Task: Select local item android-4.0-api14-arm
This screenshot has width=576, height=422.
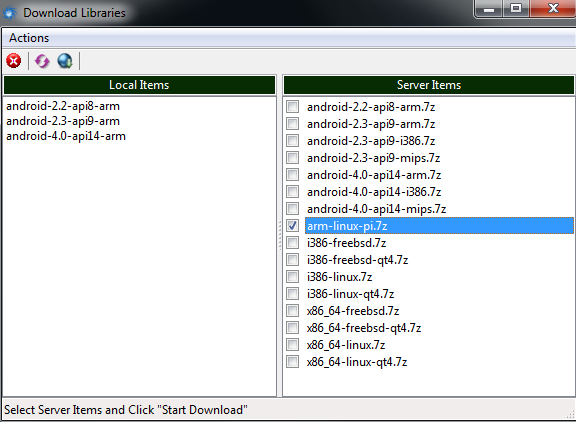Action: (x=66, y=136)
